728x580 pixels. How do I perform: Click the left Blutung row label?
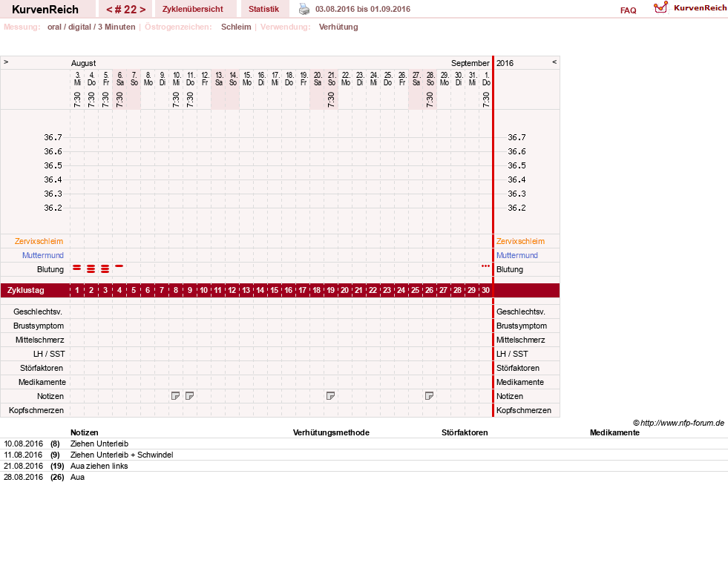[x=50, y=269]
